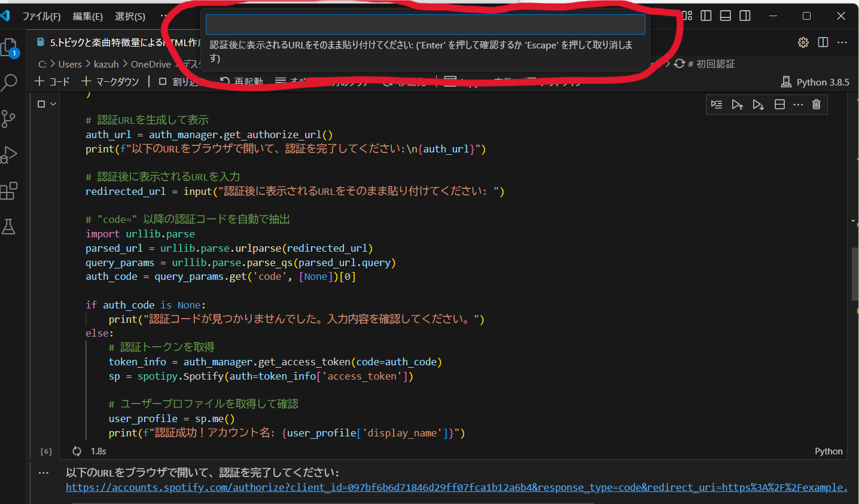Click the URL paste input field
Screen dimensions: 859x504
click(x=425, y=24)
